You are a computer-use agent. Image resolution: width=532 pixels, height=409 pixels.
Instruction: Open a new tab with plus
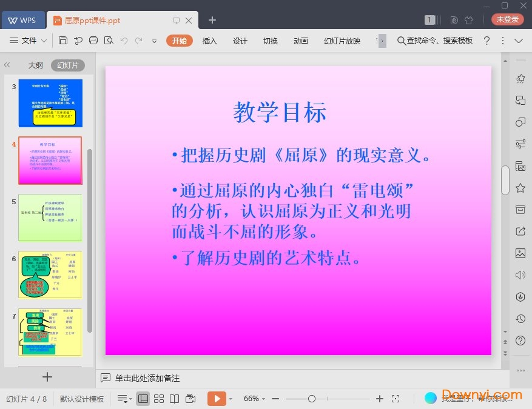pyautogui.click(x=212, y=20)
